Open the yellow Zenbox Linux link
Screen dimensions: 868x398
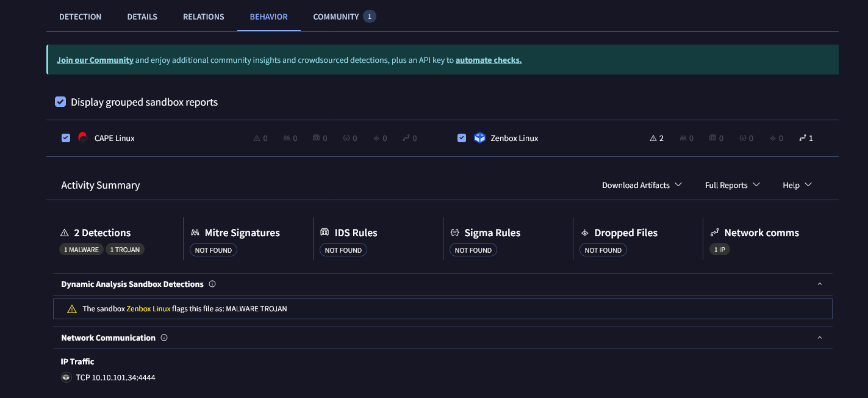point(148,309)
